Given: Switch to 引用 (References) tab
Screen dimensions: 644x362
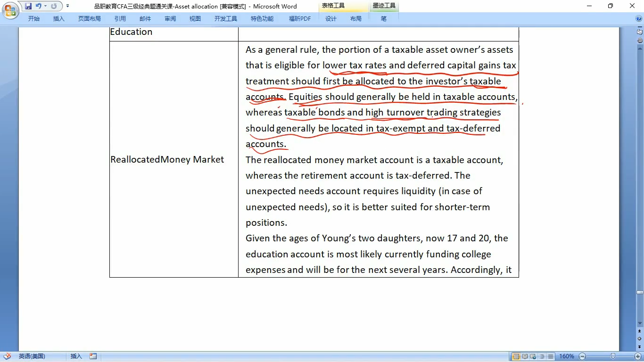Looking at the screenshot, I should click(120, 19).
